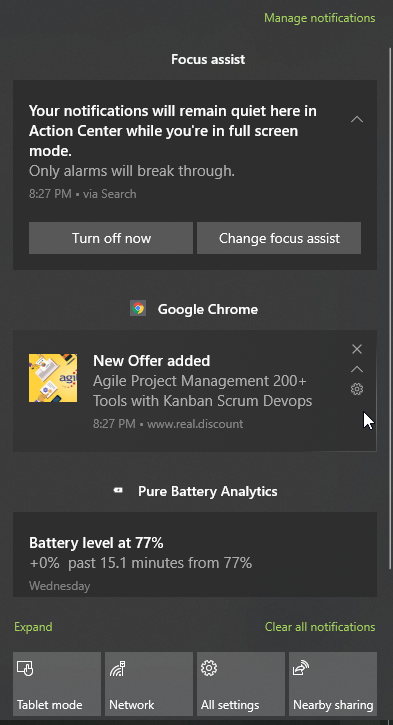
Task: Open the Network quick action tile
Action: coord(149,684)
